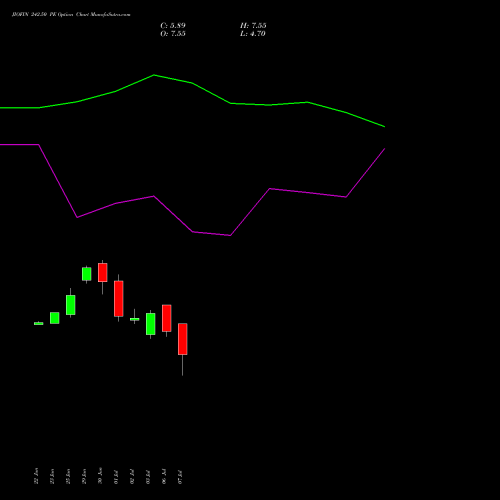This screenshot has width=500, height=500.
Task: Select the tiny green candle above 22 Jun
Action: click(39, 323)
